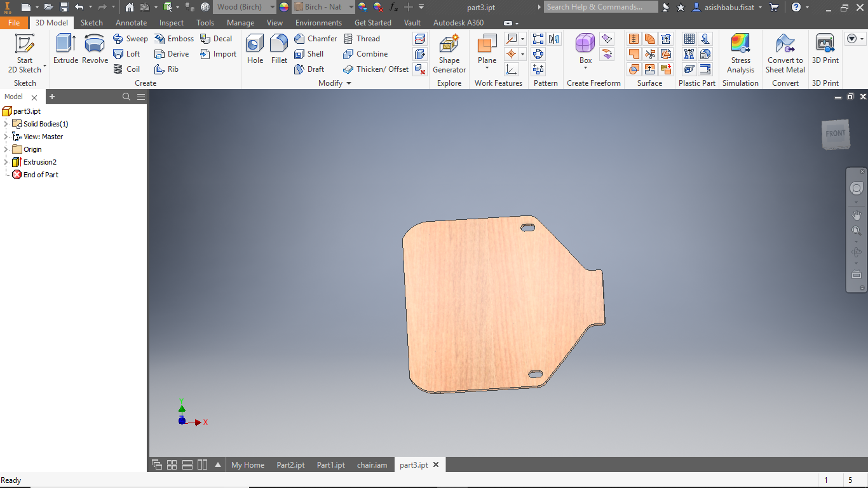Select the Extrude tool

click(65, 50)
